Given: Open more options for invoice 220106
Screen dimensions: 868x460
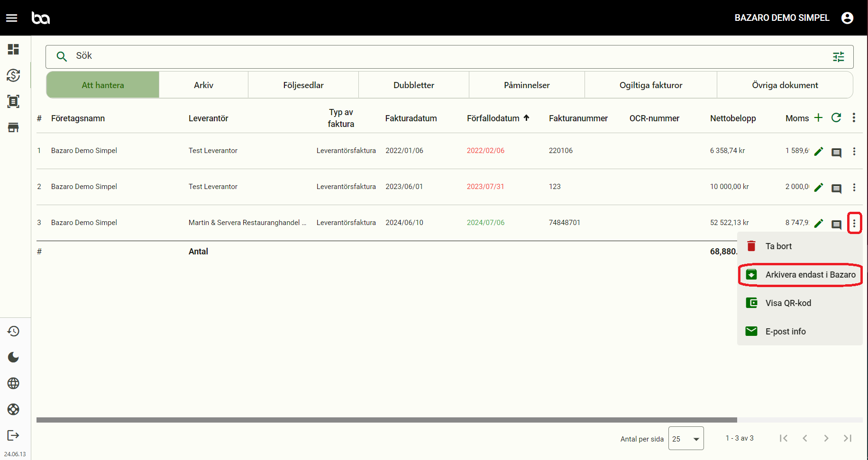Looking at the screenshot, I should [854, 152].
